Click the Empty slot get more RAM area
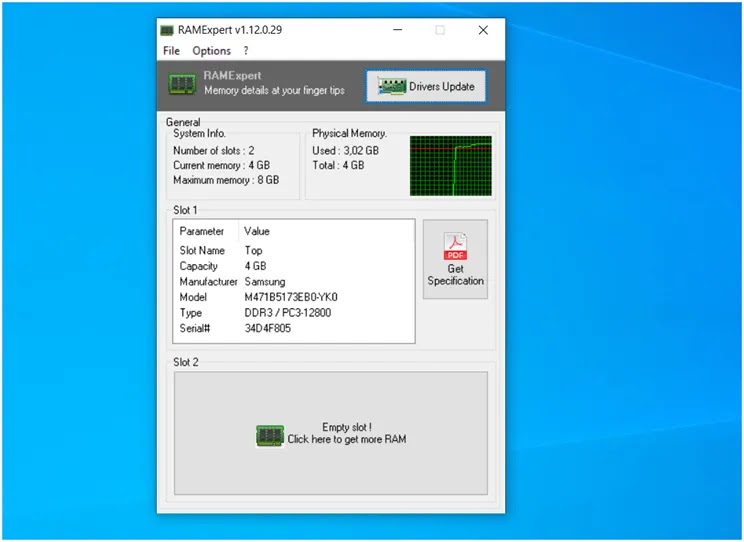This screenshot has height=542, width=744. [x=331, y=433]
